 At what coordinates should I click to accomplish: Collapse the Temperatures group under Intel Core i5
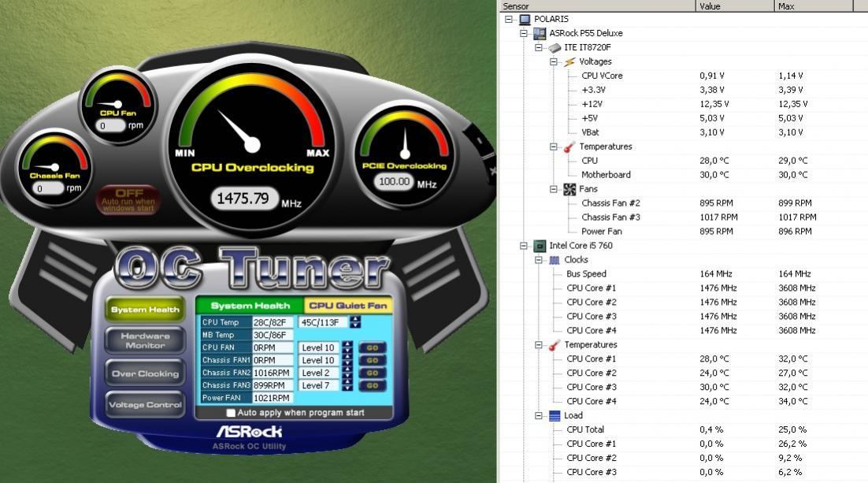[539, 345]
